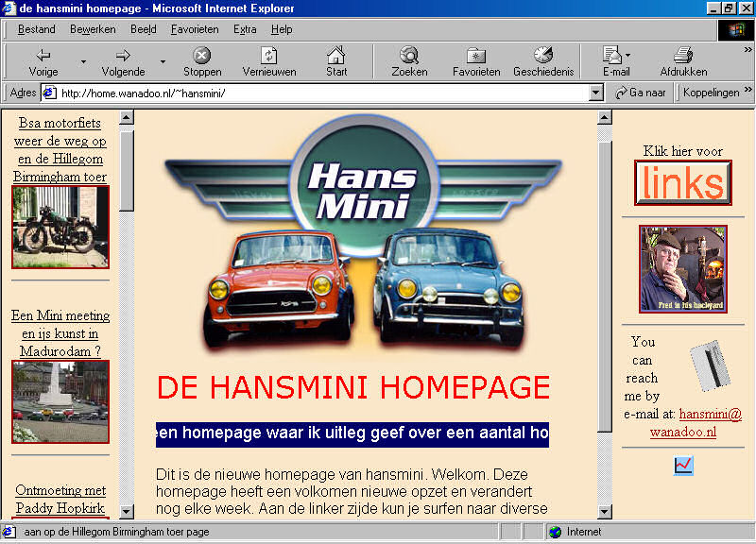Open the Favorieten menu in menu bar

pyautogui.click(x=193, y=29)
